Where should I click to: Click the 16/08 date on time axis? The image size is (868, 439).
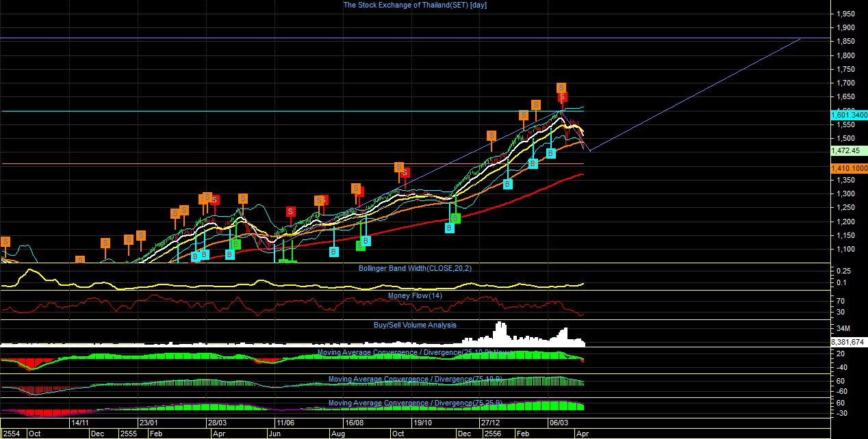point(353,423)
